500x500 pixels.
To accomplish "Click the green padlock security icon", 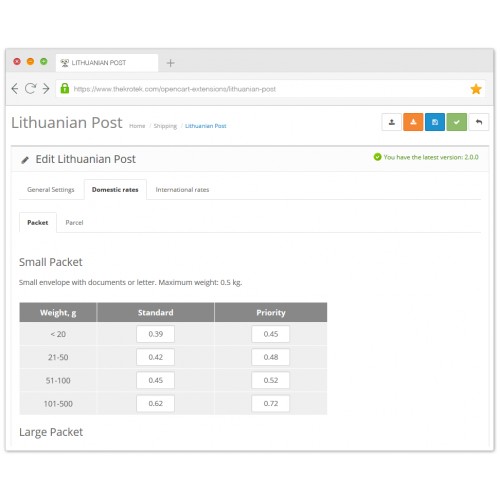I will [65, 88].
